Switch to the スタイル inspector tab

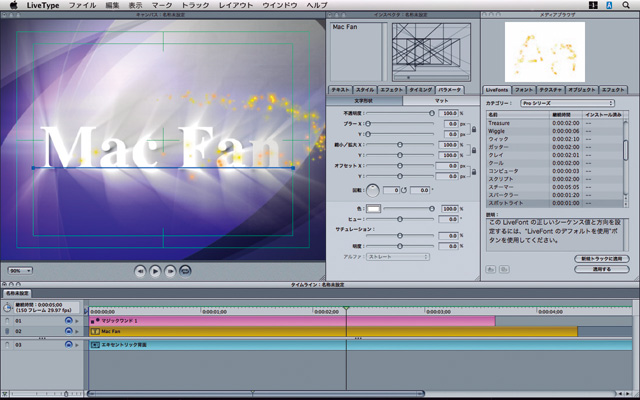[365, 90]
